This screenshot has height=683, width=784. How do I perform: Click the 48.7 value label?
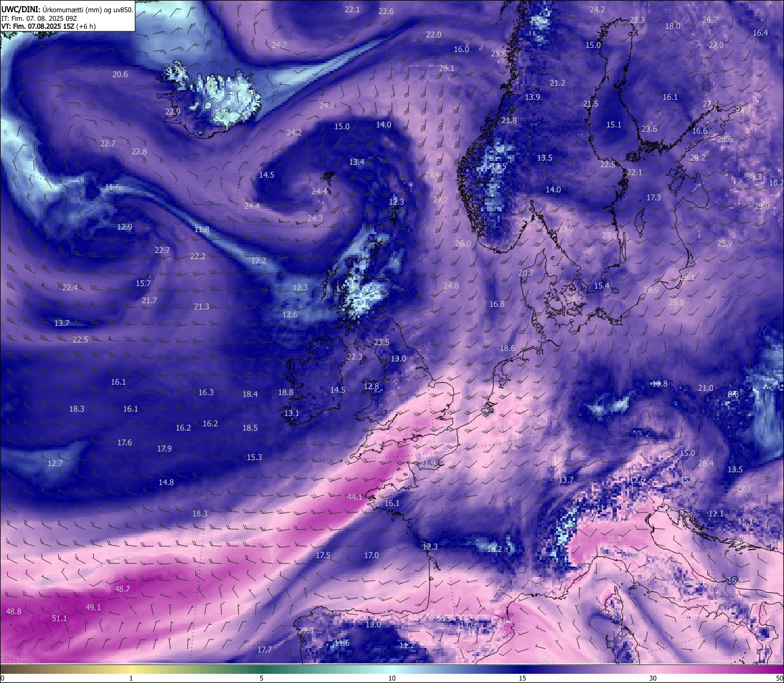click(x=123, y=589)
